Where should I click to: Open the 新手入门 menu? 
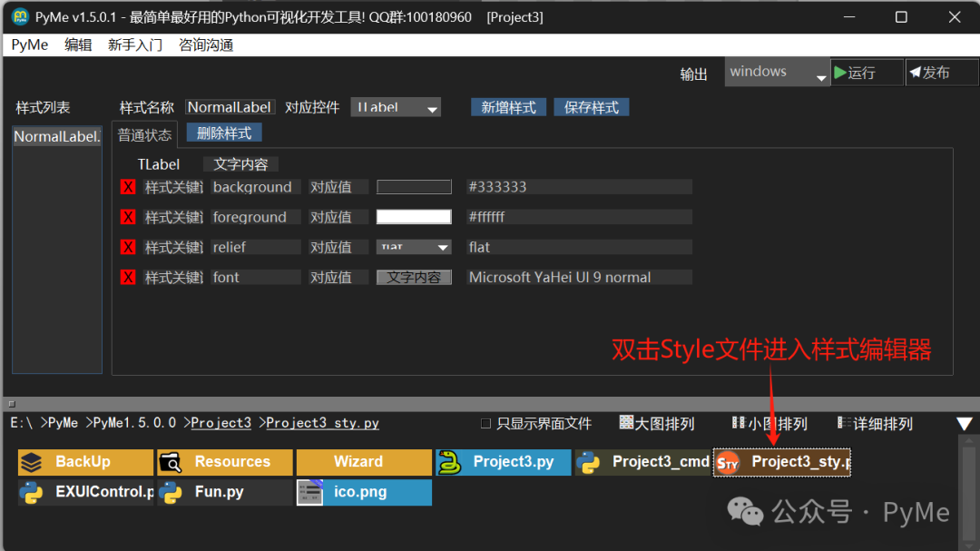(x=135, y=45)
